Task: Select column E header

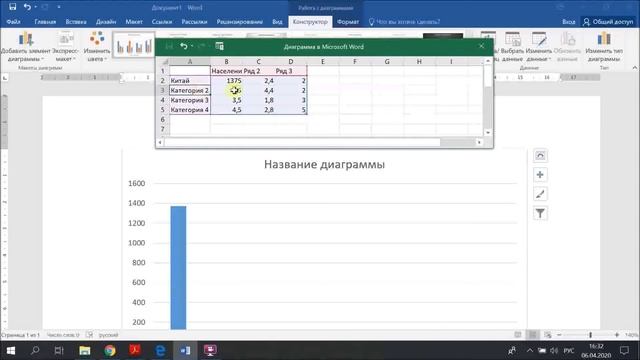Action: pos(322,62)
